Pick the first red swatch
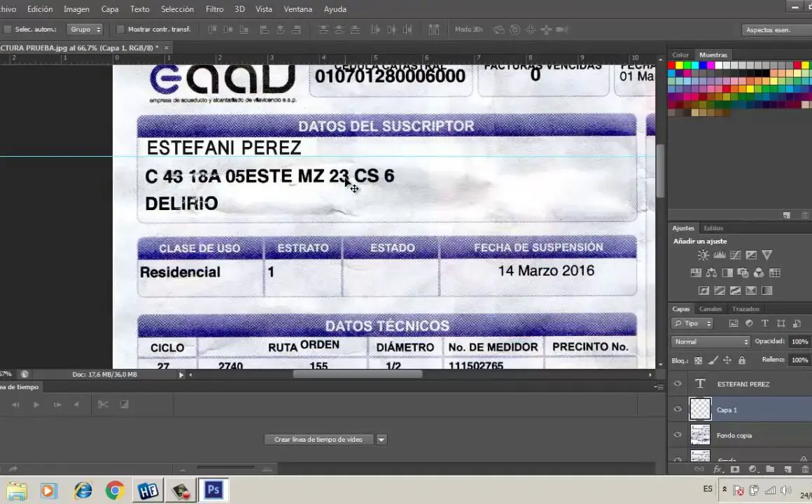The height and width of the screenshot is (504, 812). [672, 65]
